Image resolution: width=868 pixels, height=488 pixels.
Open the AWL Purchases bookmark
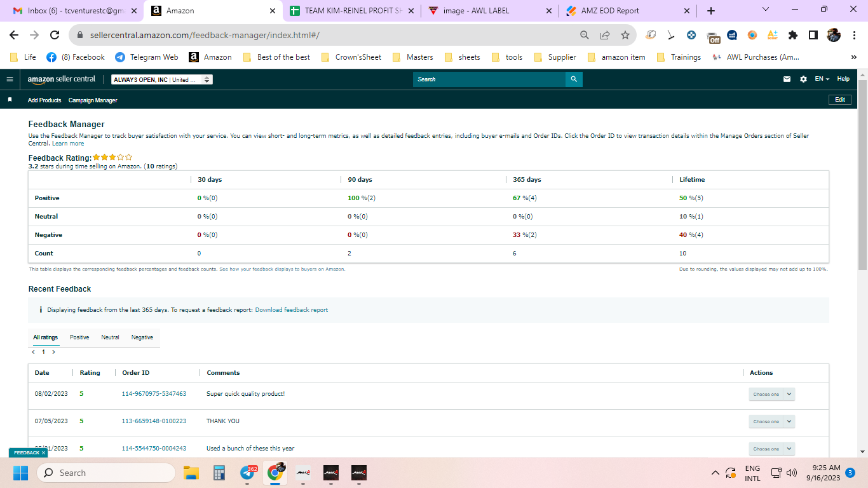click(x=757, y=57)
